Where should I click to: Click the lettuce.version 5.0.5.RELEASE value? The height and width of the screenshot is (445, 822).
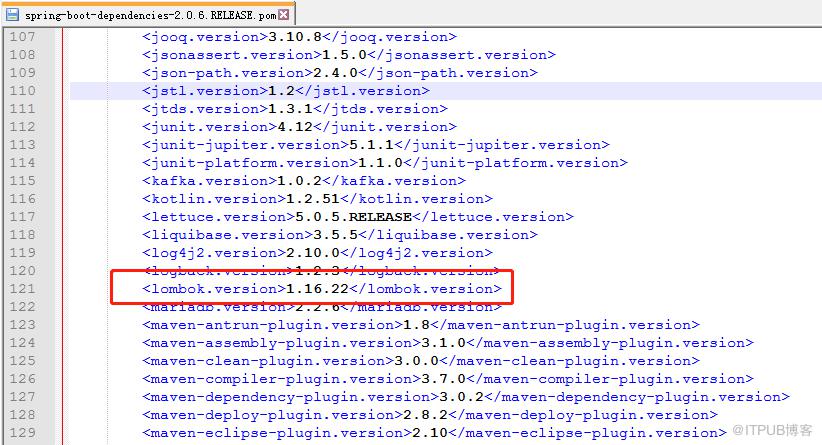[353, 217]
